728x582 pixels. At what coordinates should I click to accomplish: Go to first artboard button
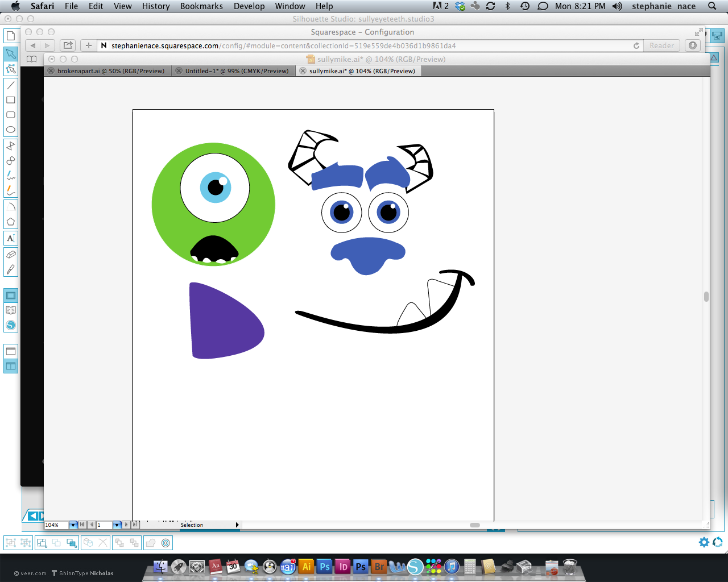point(82,525)
